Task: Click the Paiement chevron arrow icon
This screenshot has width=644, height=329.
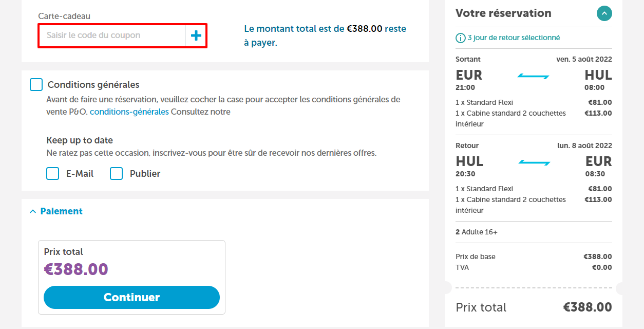Action: click(33, 211)
